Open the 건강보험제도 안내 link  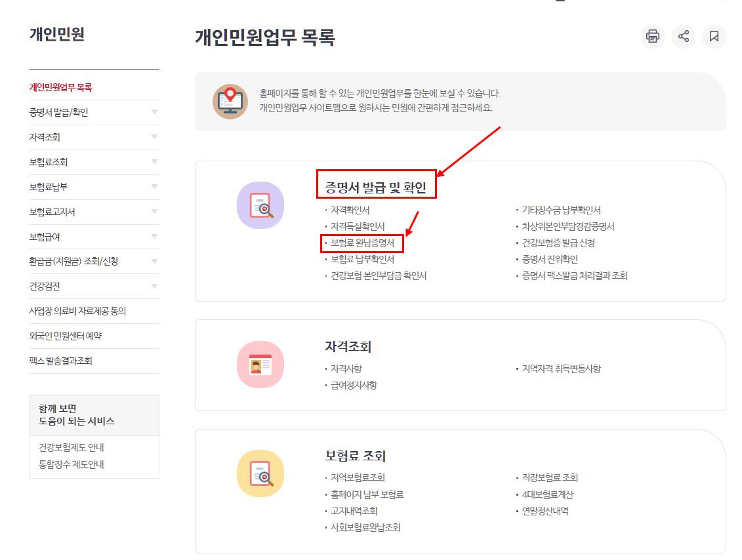tap(71, 447)
